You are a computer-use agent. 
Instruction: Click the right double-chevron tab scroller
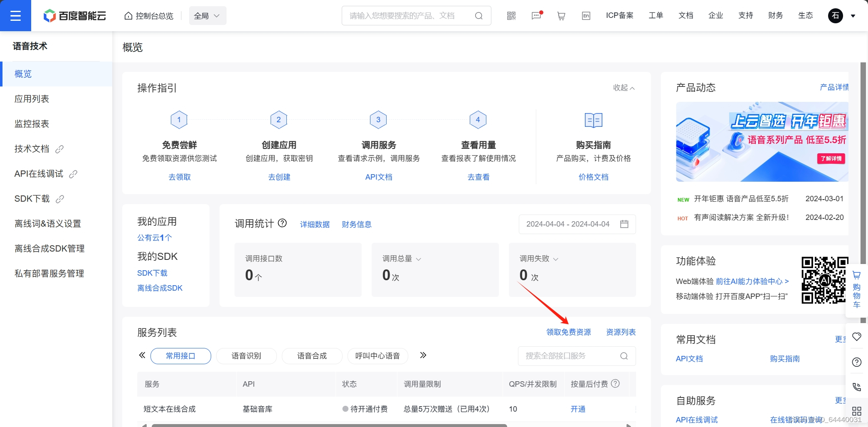(x=423, y=355)
